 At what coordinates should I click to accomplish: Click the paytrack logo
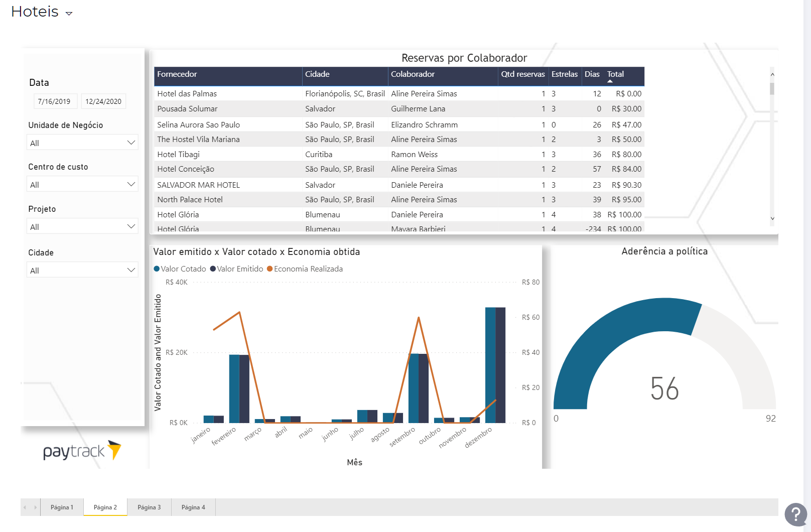[x=82, y=451]
